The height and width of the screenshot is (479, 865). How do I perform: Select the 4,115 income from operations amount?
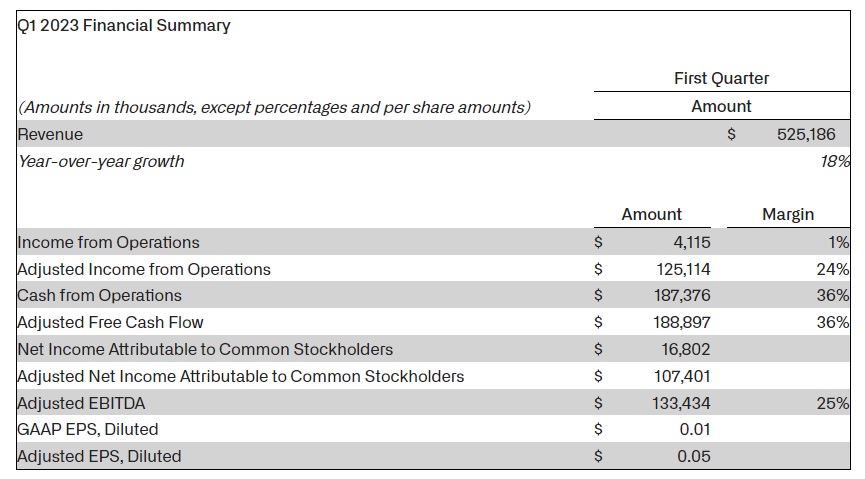click(x=692, y=242)
